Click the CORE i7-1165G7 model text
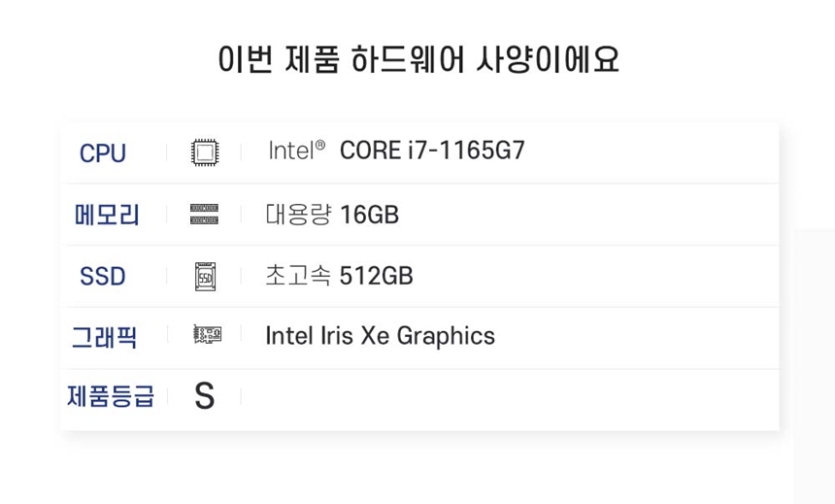 [x=432, y=151]
